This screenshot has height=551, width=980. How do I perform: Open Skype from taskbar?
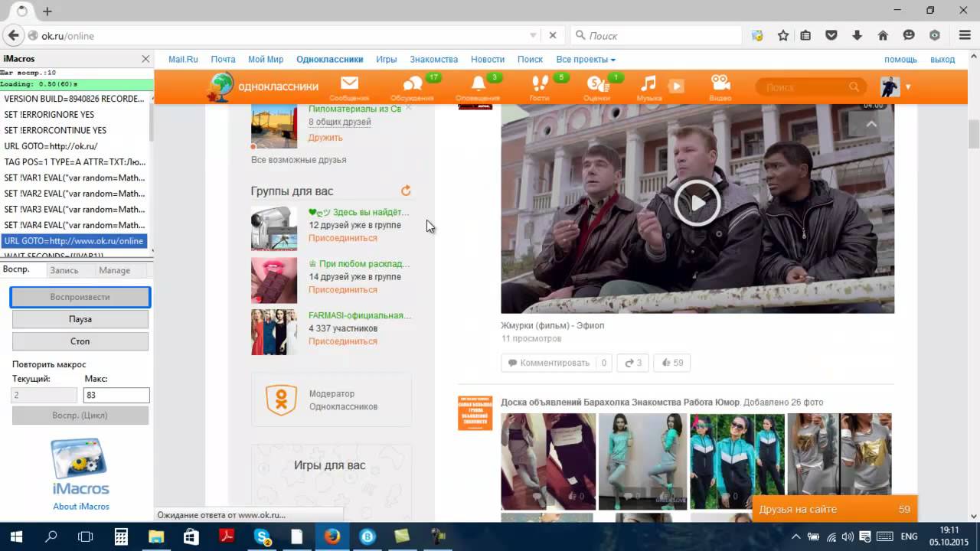(261, 536)
